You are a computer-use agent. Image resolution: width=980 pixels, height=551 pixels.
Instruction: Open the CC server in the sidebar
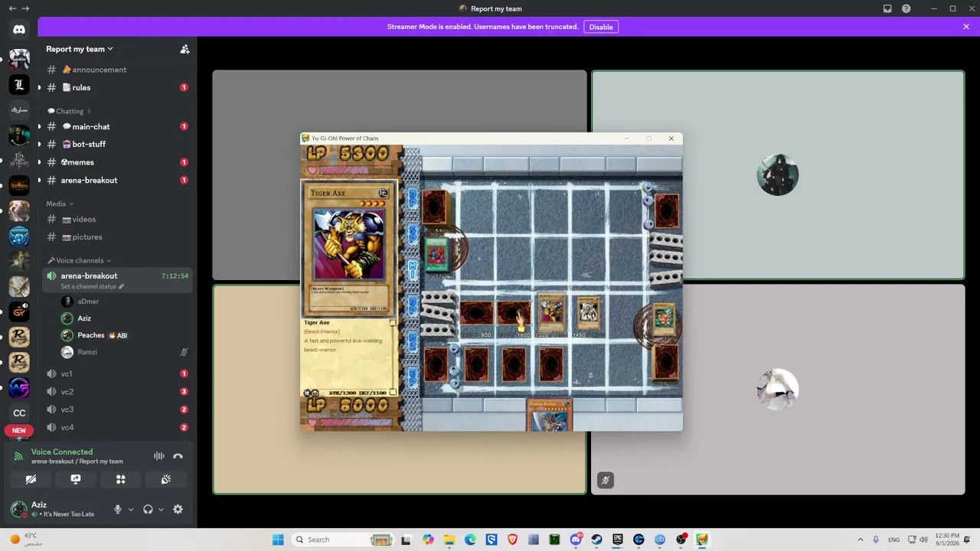(19, 412)
